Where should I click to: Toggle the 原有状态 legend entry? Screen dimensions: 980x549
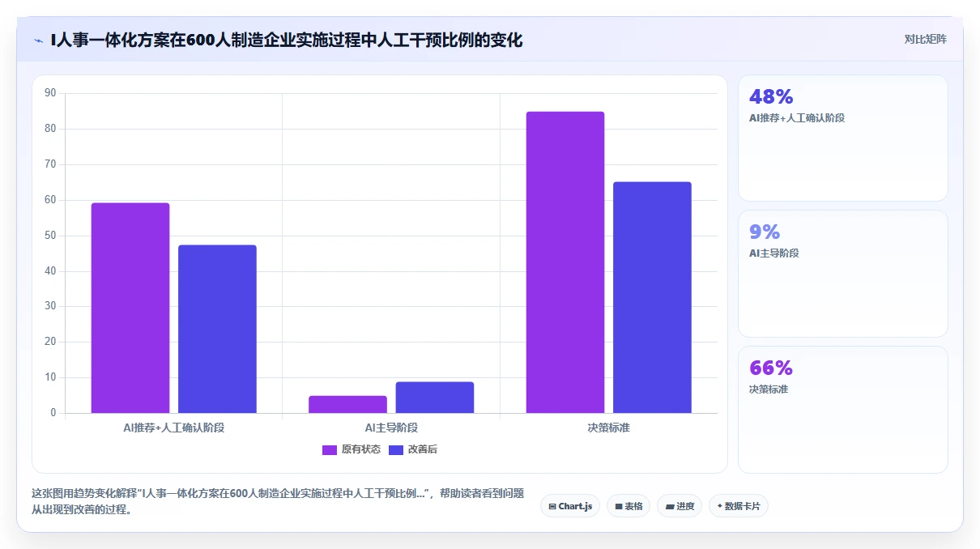coord(352,449)
